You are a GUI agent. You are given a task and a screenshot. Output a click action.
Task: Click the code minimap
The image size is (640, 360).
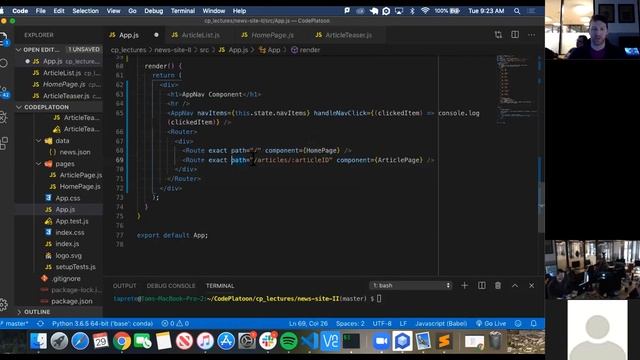click(515, 90)
